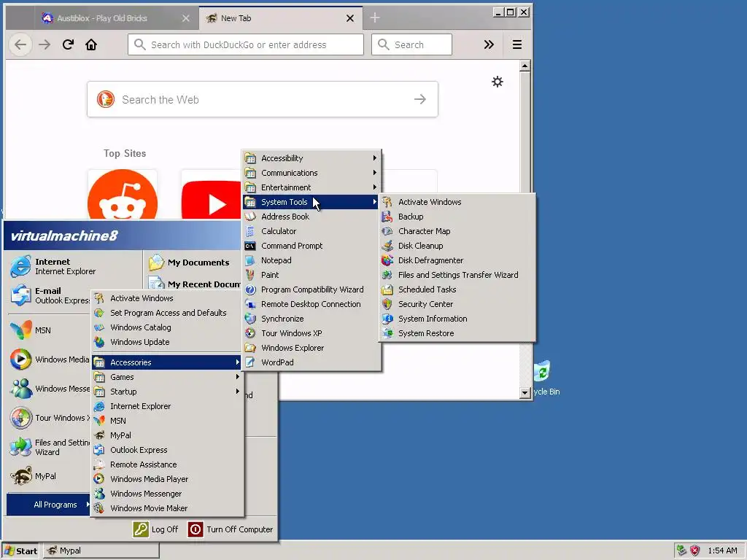Click the Log Off button

(x=155, y=529)
